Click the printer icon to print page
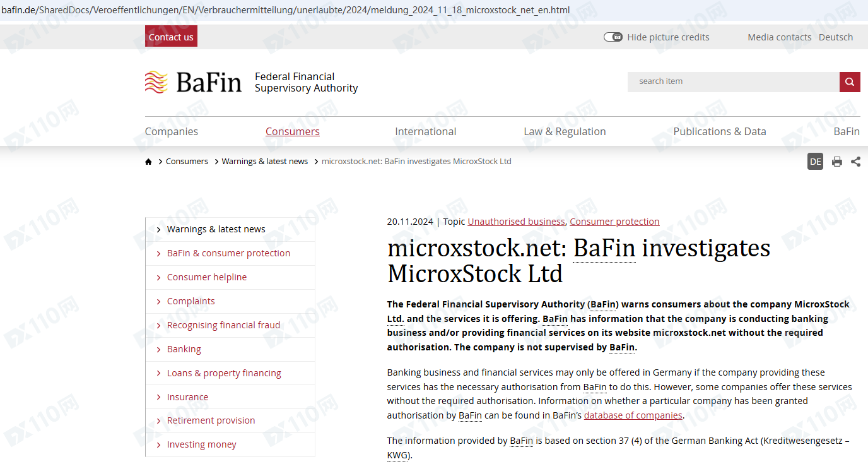The image size is (868, 464). [x=836, y=162]
